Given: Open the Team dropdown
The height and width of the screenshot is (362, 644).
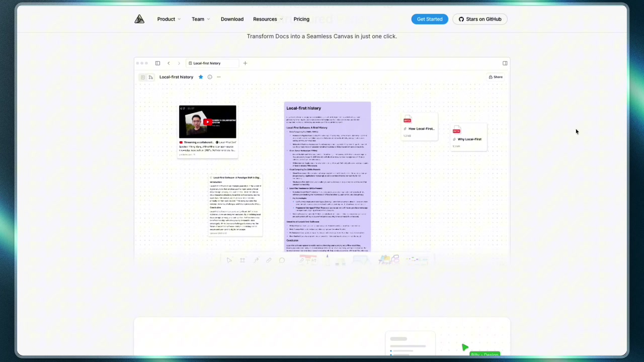Looking at the screenshot, I should coord(198,19).
